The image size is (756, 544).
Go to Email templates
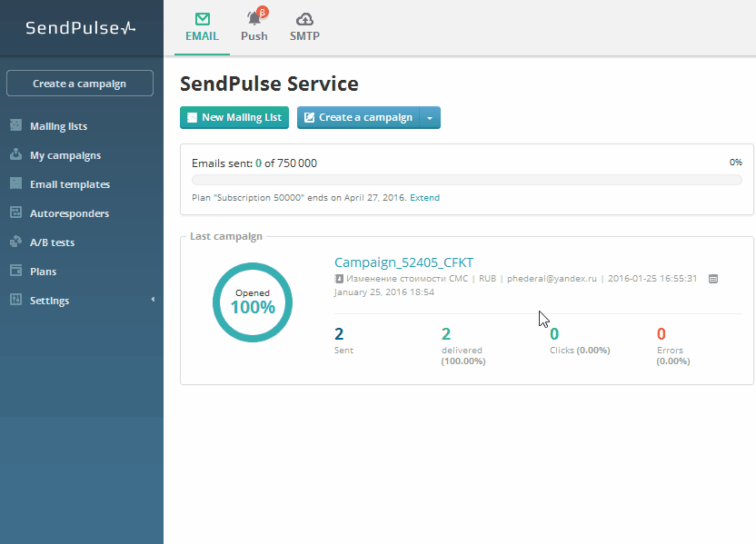coord(70,184)
